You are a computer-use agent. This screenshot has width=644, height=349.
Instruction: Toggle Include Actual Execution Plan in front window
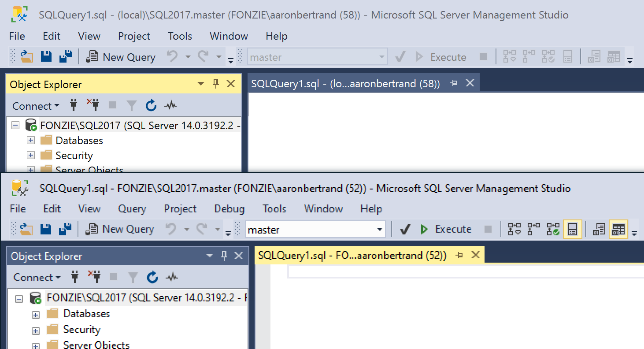pyautogui.click(x=553, y=229)
